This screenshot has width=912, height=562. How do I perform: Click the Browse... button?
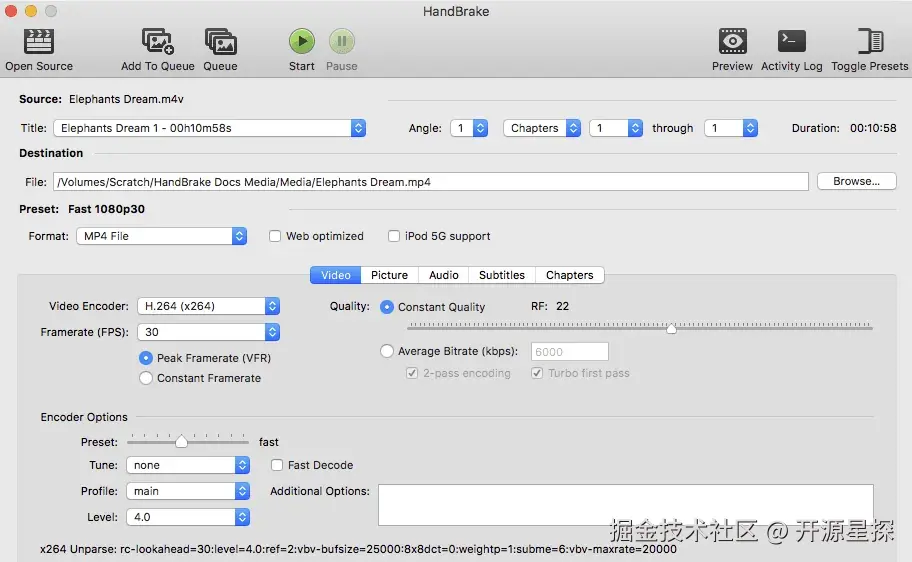(857, 182)
